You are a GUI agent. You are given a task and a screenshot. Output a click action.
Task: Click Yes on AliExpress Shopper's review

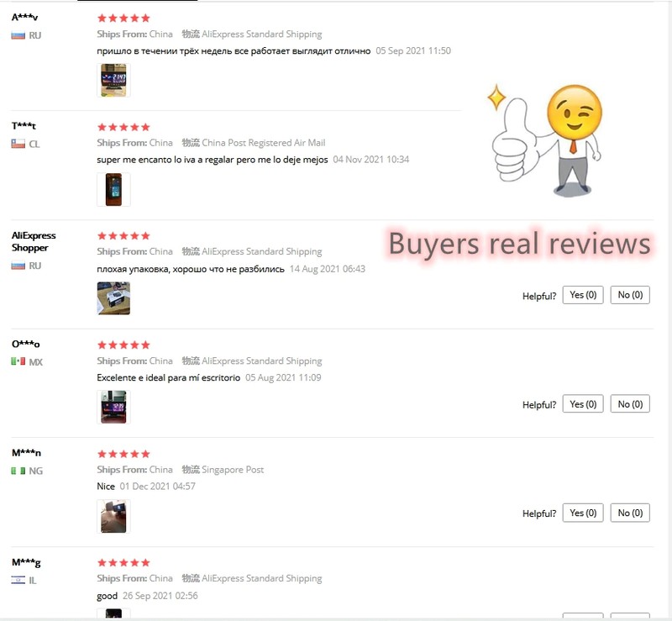583,295
